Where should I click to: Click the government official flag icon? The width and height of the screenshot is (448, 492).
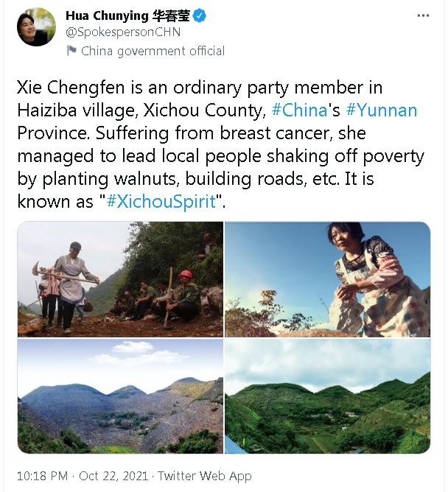click(x=71, y=51)
